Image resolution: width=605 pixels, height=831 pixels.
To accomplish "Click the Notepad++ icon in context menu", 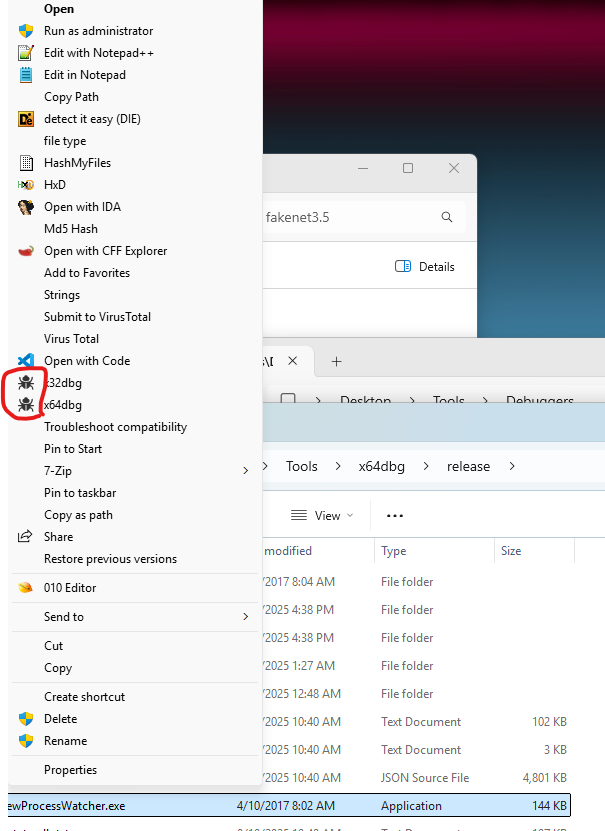I will 26,53.
